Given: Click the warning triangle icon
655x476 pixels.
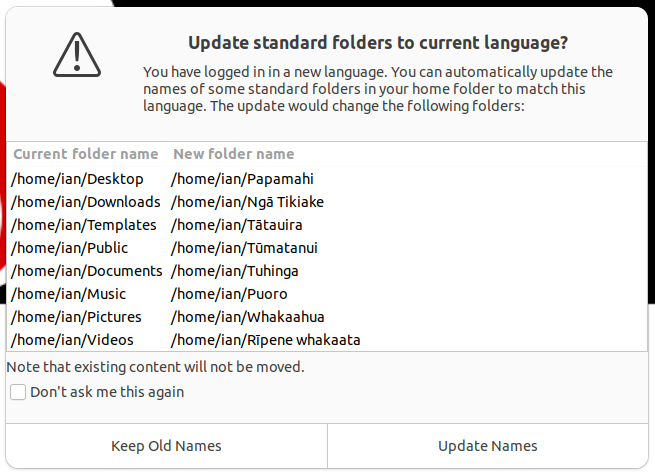Looking at the screenshot, I should [x=78, y=56].
